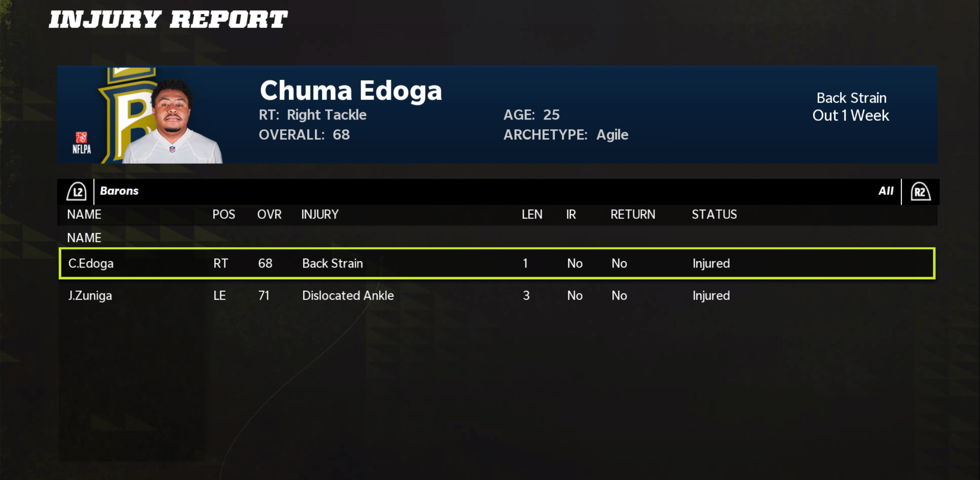The width and height of the screenshot is (980, 480).
Task: Select the C.Edoga injury row
Action: point(496,263)
